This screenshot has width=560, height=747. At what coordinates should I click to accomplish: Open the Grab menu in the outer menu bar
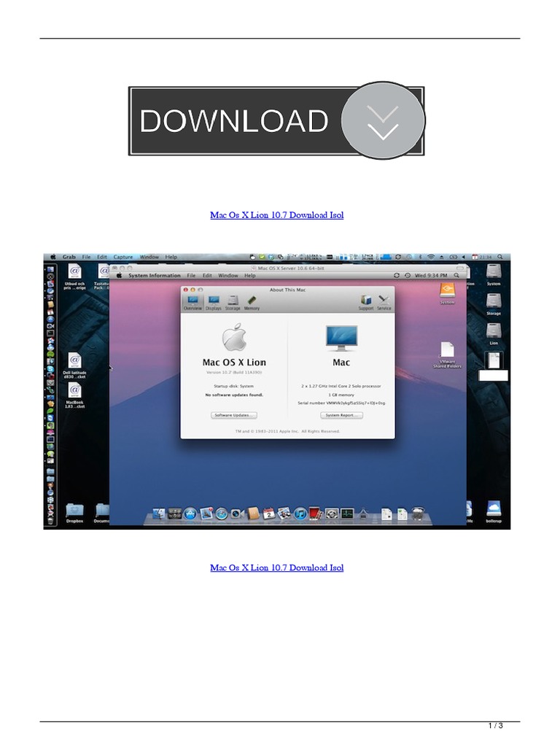[69, 257]
